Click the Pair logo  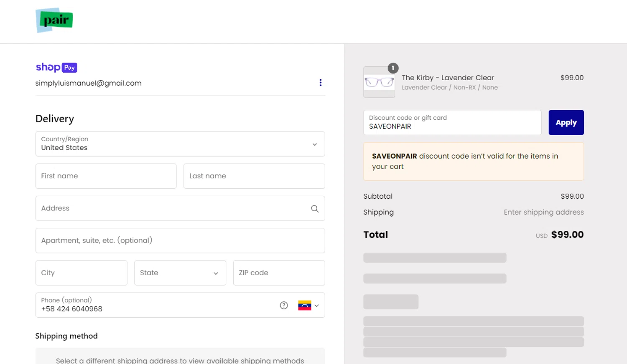(54, 20)
